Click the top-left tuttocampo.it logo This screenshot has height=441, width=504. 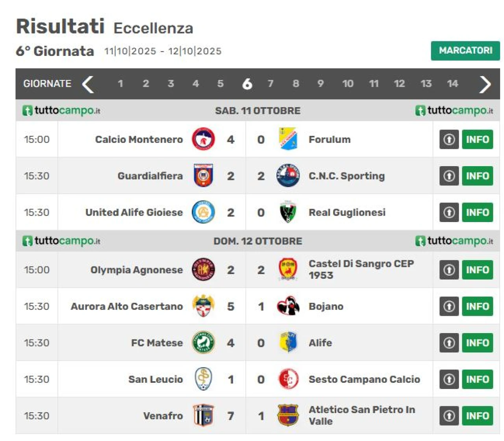61,111
